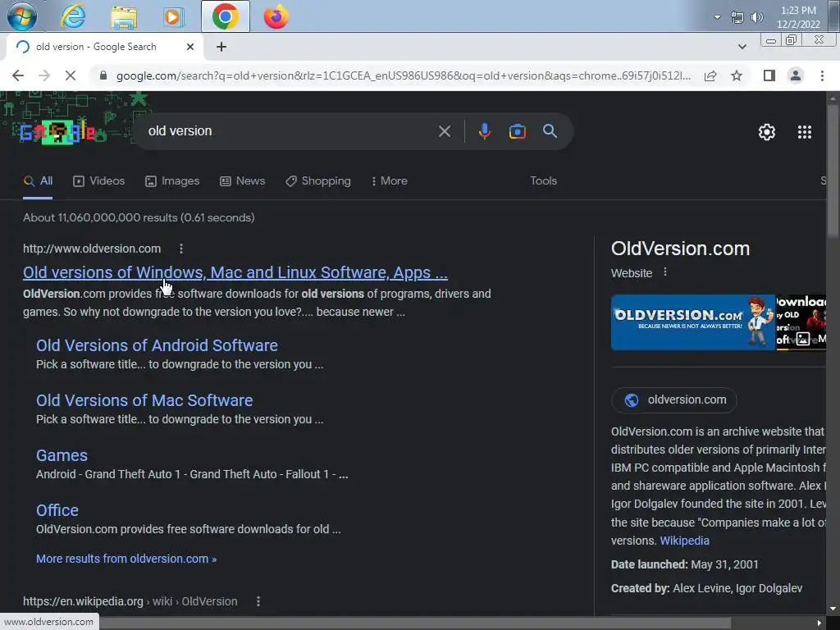Open 'Old versions of Windows, Mac and Linux Software' result
Viewport: 840px width, 630px height.
tap(235, 272)
